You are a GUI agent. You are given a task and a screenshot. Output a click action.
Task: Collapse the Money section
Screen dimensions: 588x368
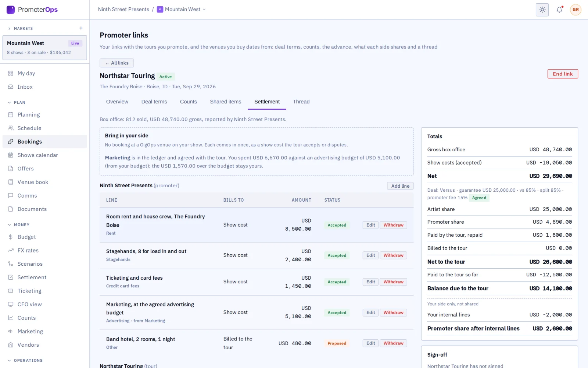point(19,224)
